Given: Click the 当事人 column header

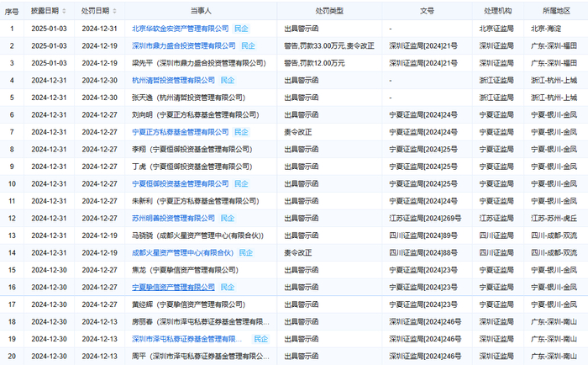Looking at the screenshot, I should tap(201, 11).
